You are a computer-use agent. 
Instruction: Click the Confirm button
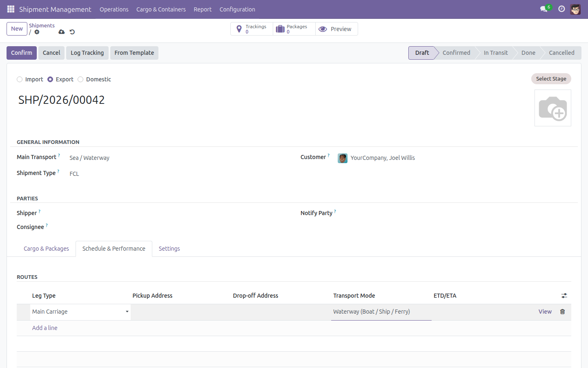click(22, 53)
